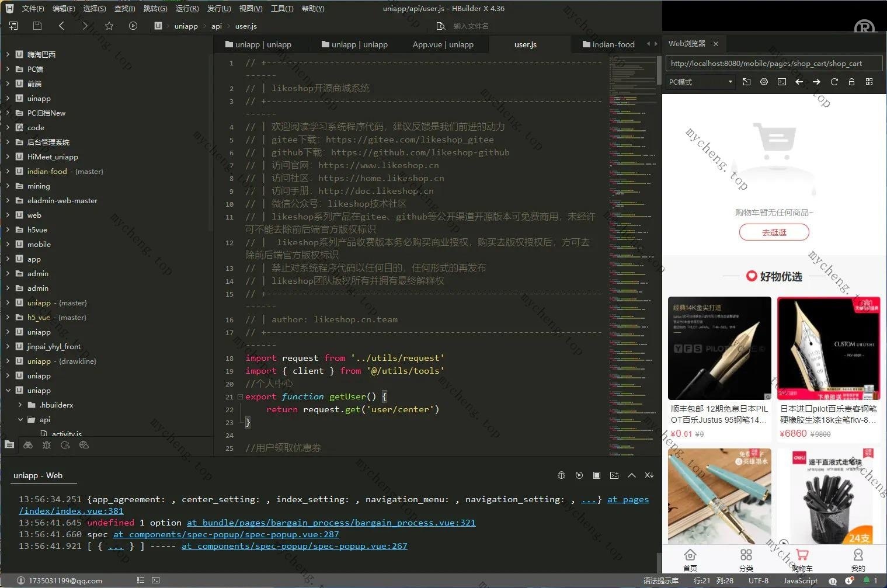887x588 pixels.
Task: Open the 运行(R) menu
Action: 187,8
